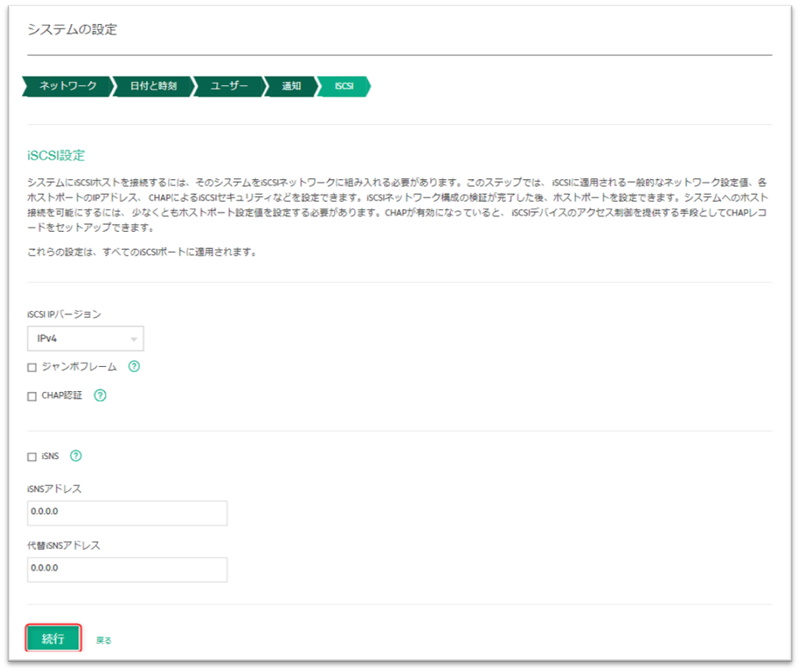Click help icon next to CHAP認証
800x672 pixels.
[x=100, y=395]
